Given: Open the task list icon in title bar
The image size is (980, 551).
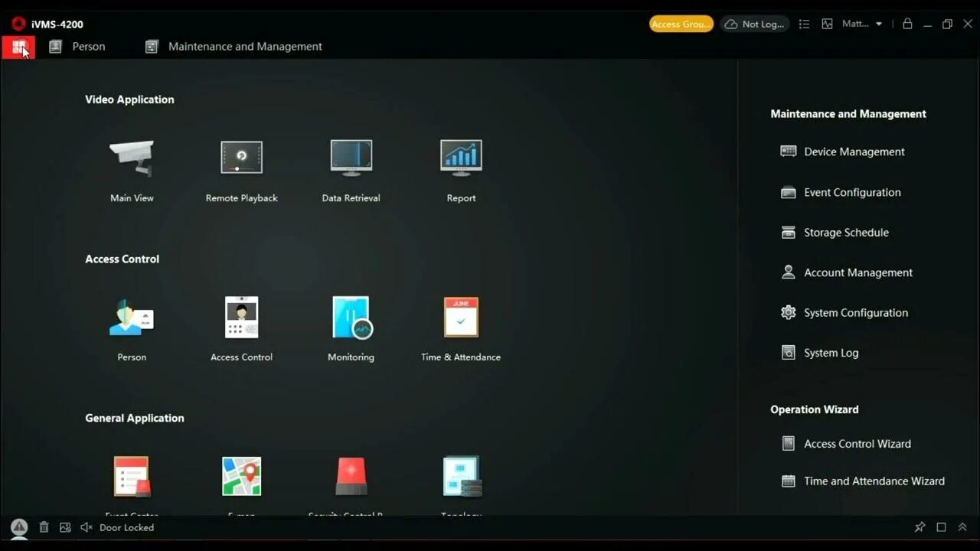Looking at the screenshot, I should click(x=804, y=24).
